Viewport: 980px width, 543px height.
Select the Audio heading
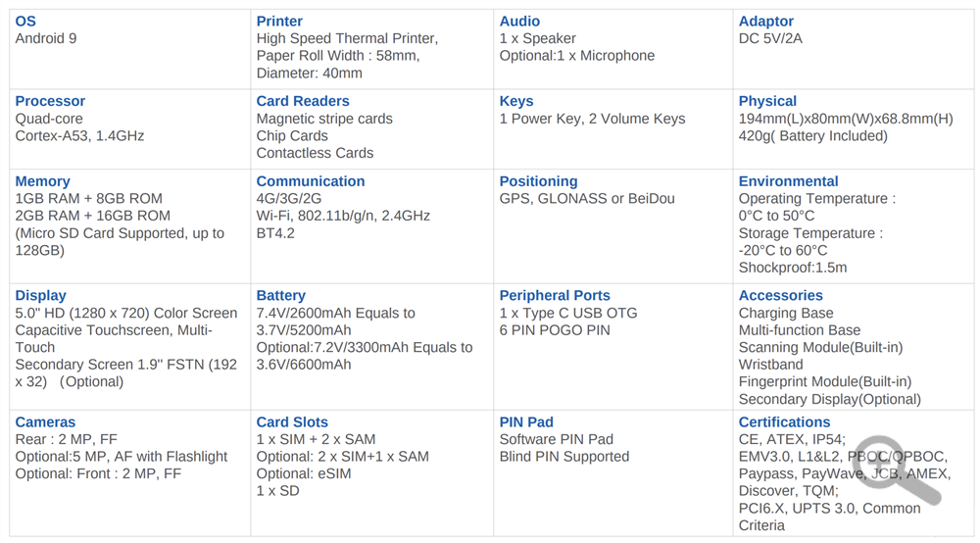pos(519,22)
